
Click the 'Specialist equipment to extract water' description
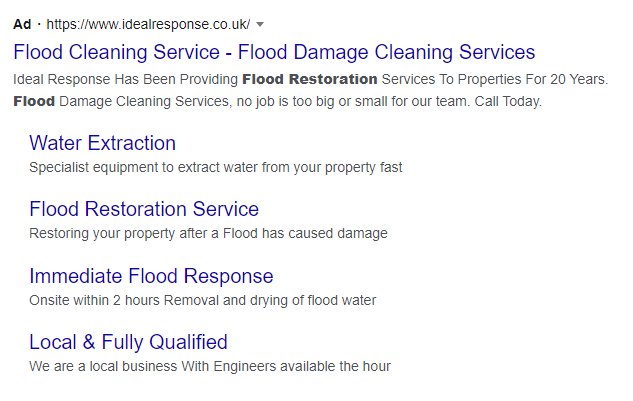click(x=215, y=167)
